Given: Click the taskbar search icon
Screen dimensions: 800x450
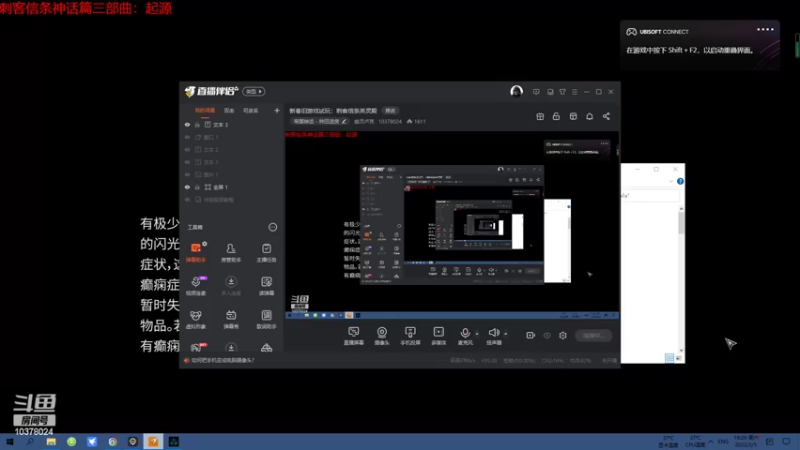Looking at the screenshot, I should (30, 442).
